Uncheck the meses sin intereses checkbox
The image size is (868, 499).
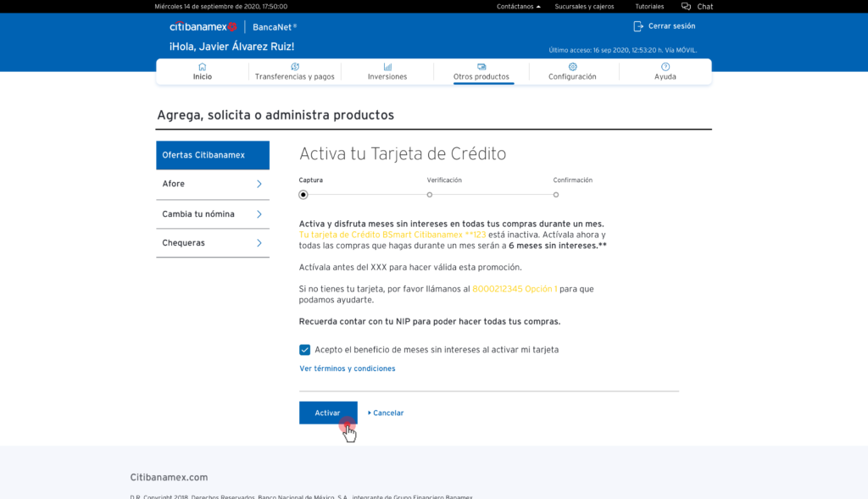[305, 350]
